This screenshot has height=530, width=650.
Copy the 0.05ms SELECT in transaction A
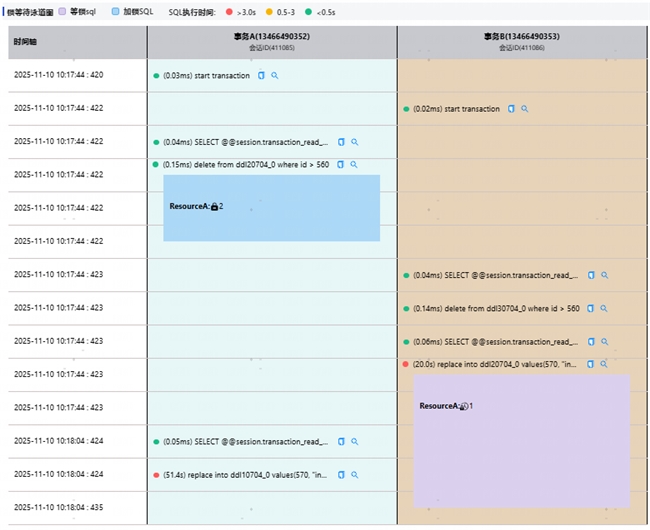(340, 441)
